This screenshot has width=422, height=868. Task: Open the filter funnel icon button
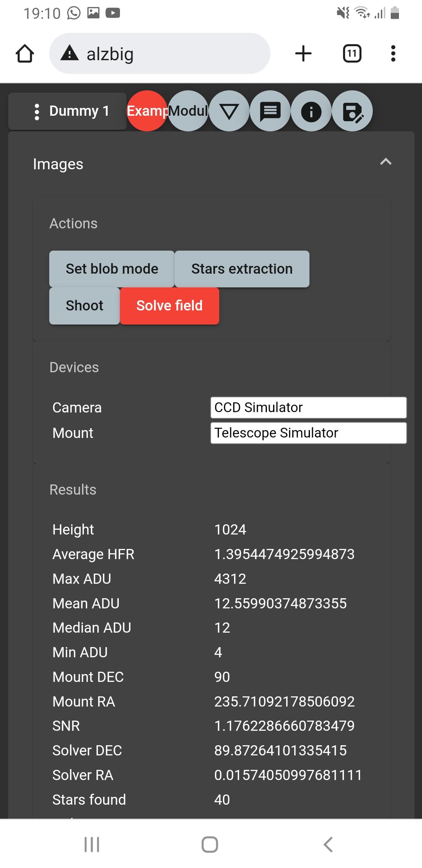point(229,111)
